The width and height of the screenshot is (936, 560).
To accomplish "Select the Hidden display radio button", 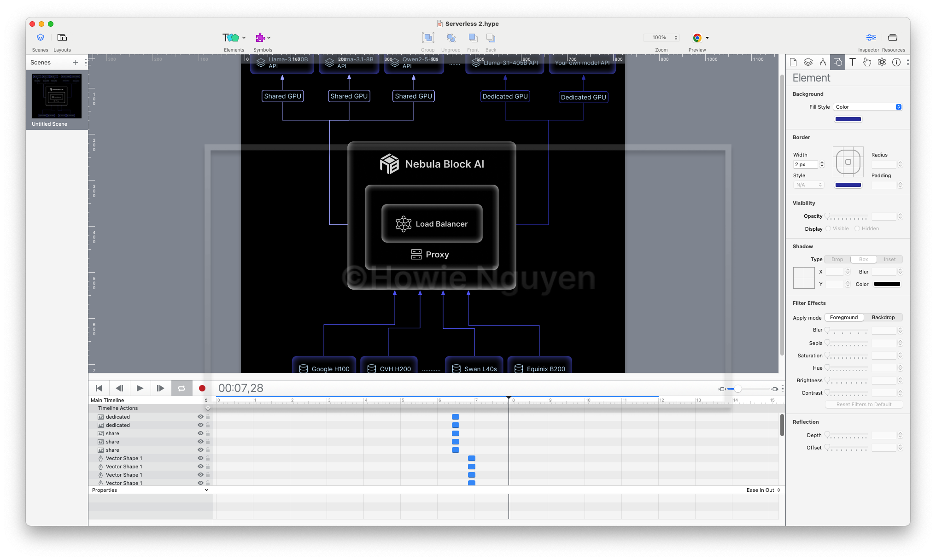I will pyautogui.click(x=857, y=228).
